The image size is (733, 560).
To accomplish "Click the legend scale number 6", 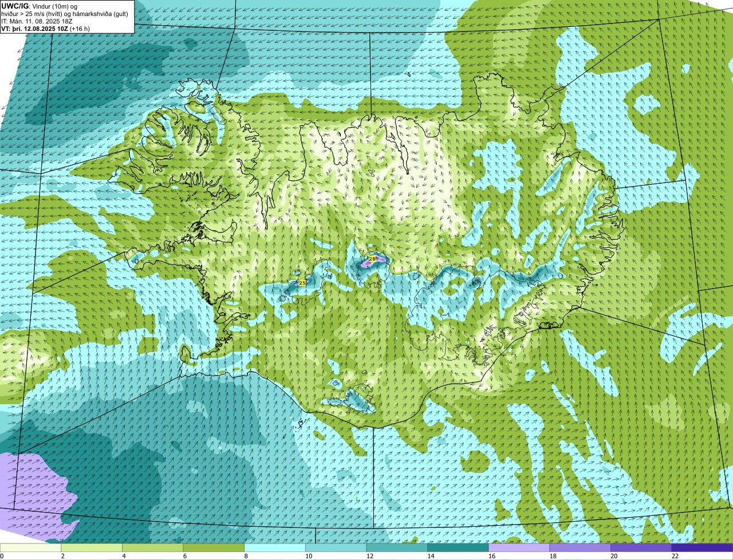I will [184, 556].
